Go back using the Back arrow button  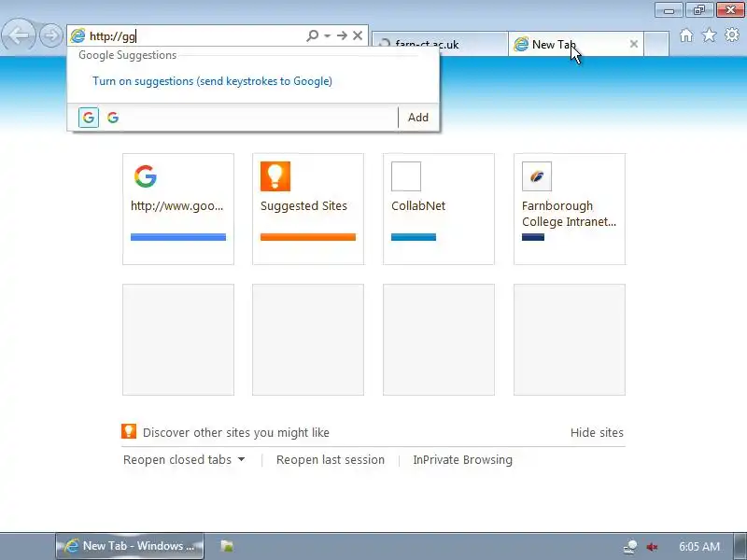[18, 35]
